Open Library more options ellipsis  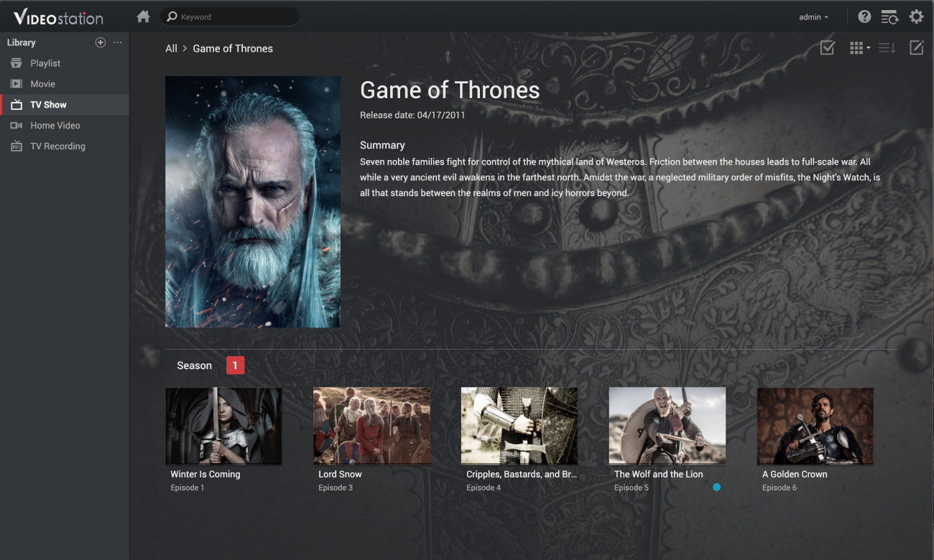click(118, 42)
